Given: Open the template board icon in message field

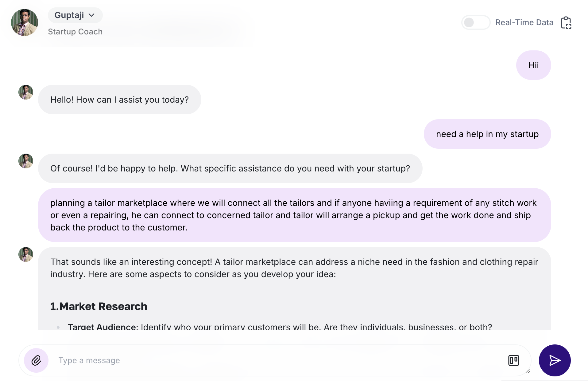Looking at the screenshot, I should [x=514, y=360].
